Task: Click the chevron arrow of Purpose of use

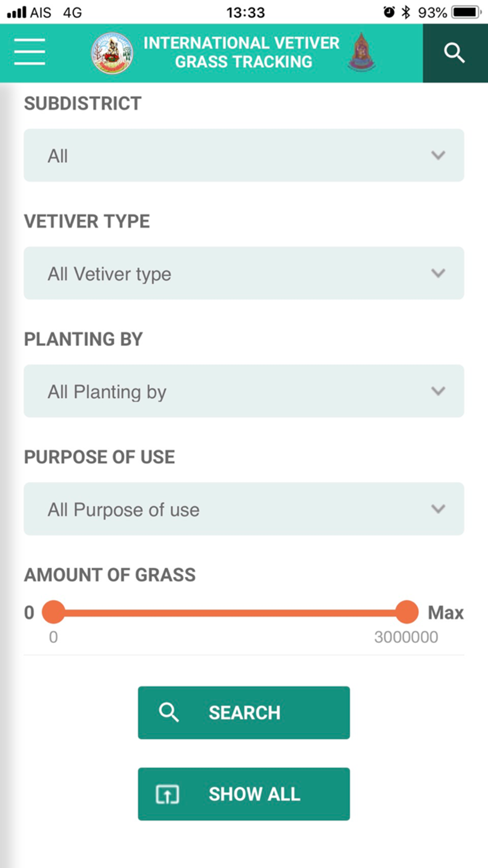Action: point(438,509)
